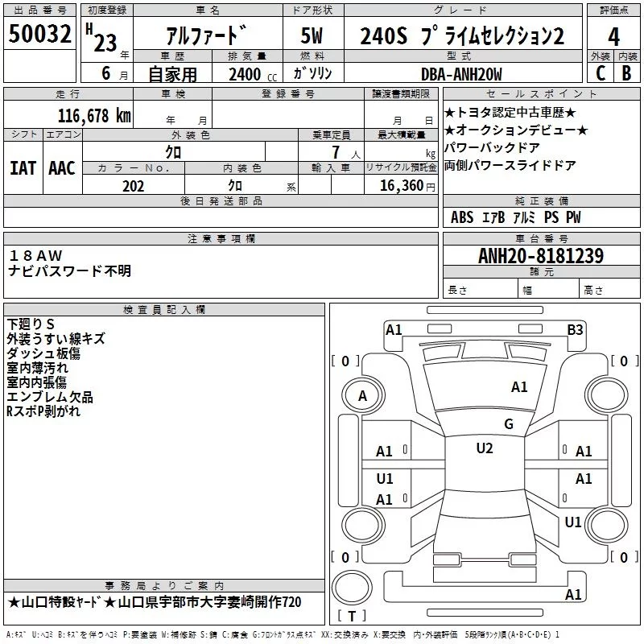The width and height of the screenshot is (644, 644).
Task: Select the inspector note 下廻りS
Action: [31, 324]
